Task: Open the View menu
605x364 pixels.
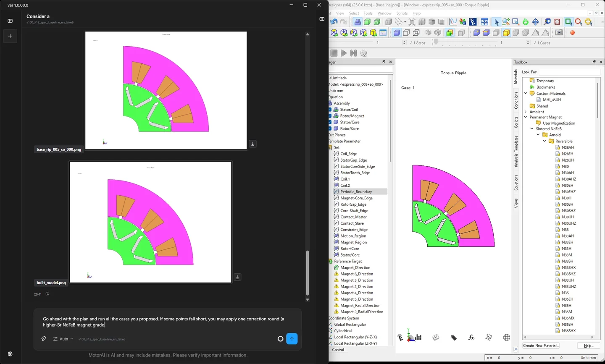Action: coord(340,13)
